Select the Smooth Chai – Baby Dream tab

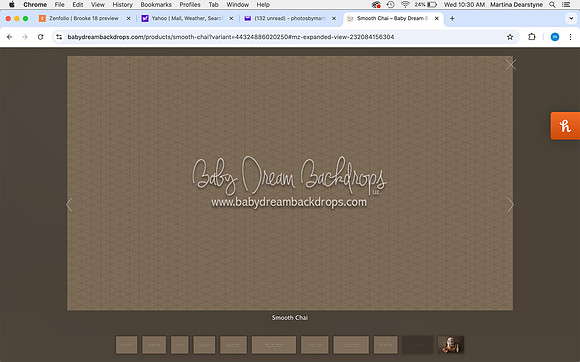392,18
